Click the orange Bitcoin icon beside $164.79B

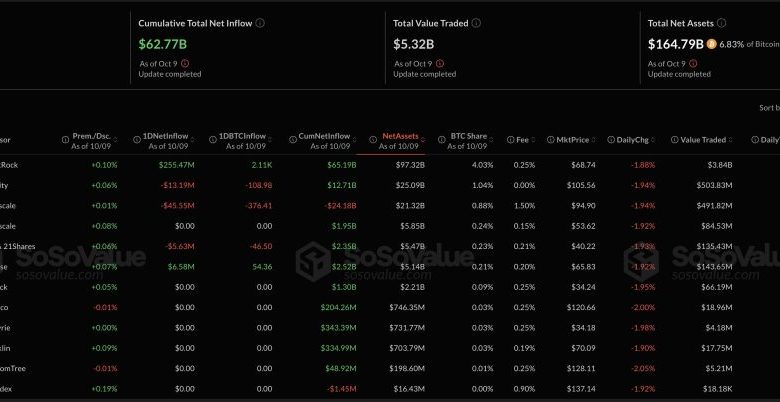(711, 44)
